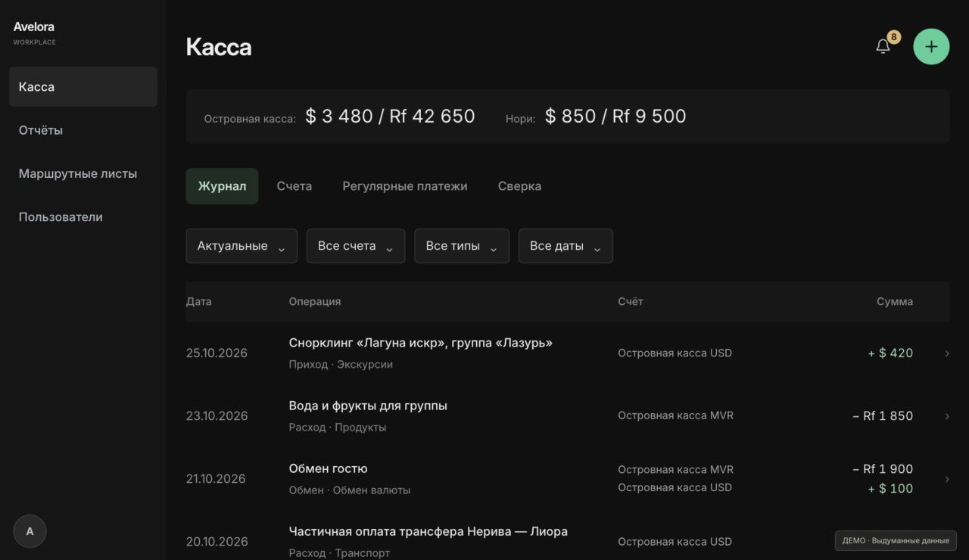Viewport: 969px width, 560px height.
Task: Click island cash balance "$ 3 480 / Rf 42 650"
Action: 391,117
